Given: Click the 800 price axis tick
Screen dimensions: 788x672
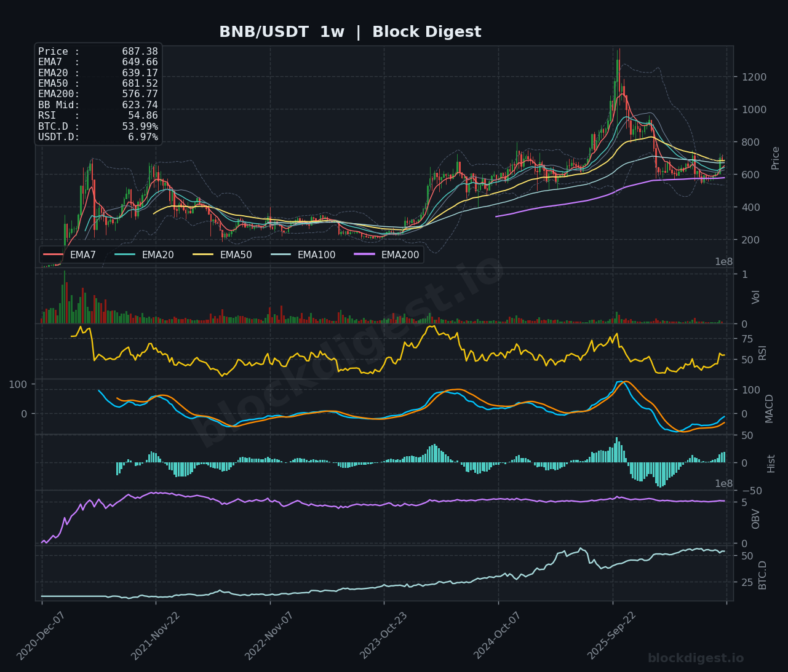Looking at the screenshot, I should pos(751,142).
